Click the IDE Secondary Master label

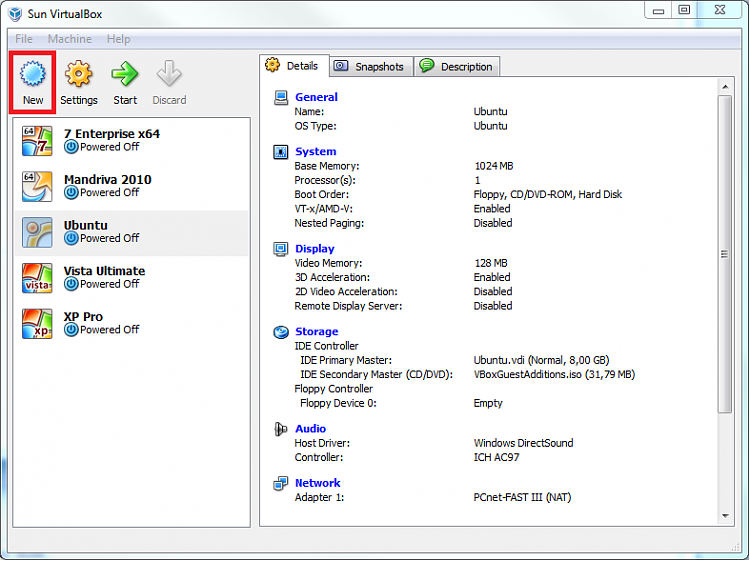coord(376,374)
